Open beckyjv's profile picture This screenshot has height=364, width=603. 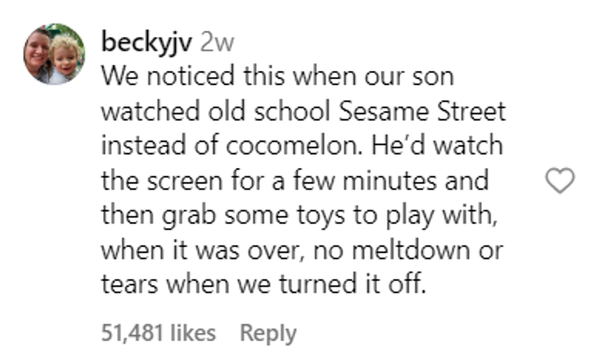pos(54,54)
